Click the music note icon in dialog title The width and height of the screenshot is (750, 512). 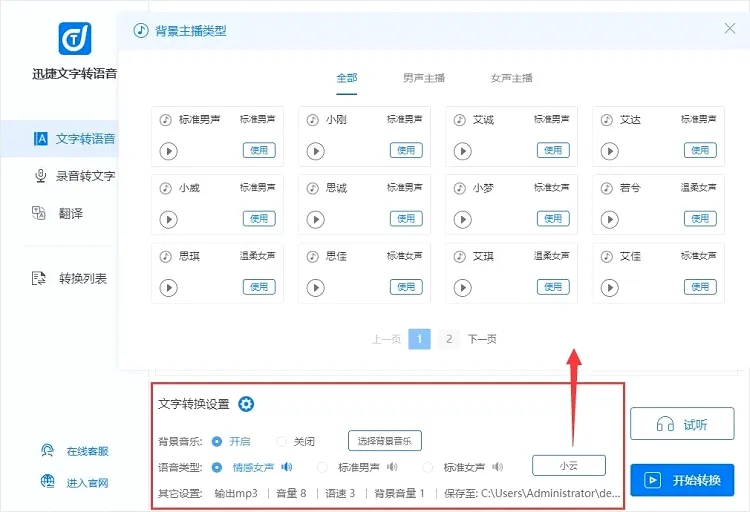coord(141,31)
